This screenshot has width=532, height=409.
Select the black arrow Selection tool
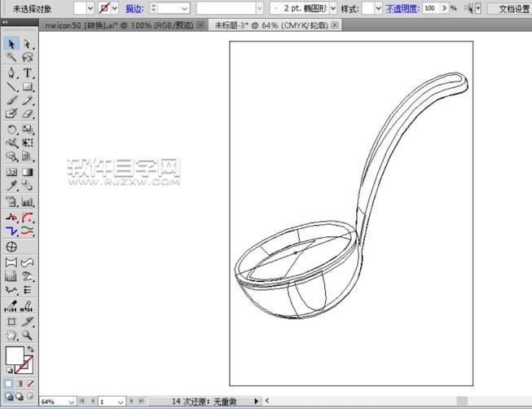pos(12,43)
